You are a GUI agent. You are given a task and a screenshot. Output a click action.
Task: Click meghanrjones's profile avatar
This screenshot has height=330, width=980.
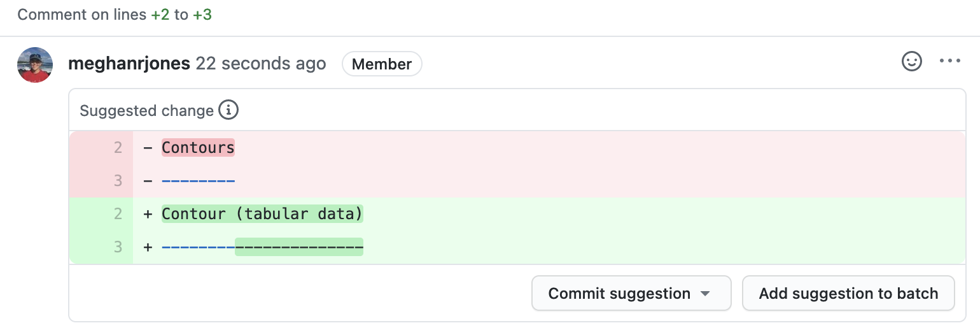coord(35,65)
